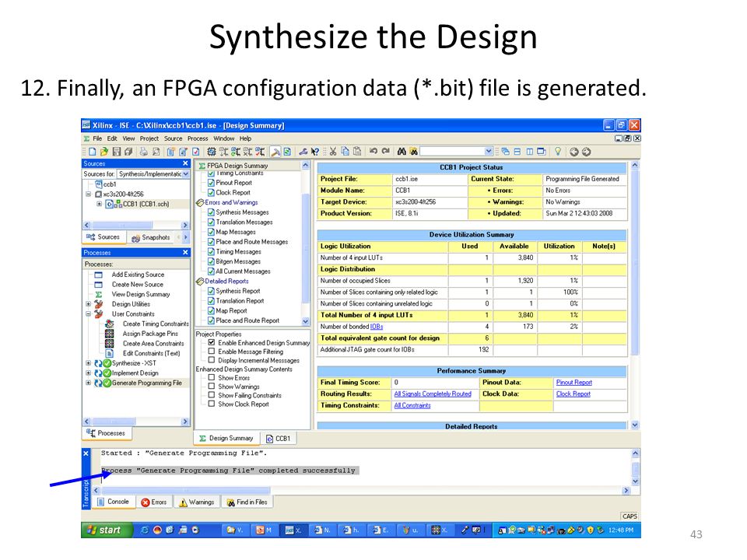Open the File menu

[x=97, y=138]
